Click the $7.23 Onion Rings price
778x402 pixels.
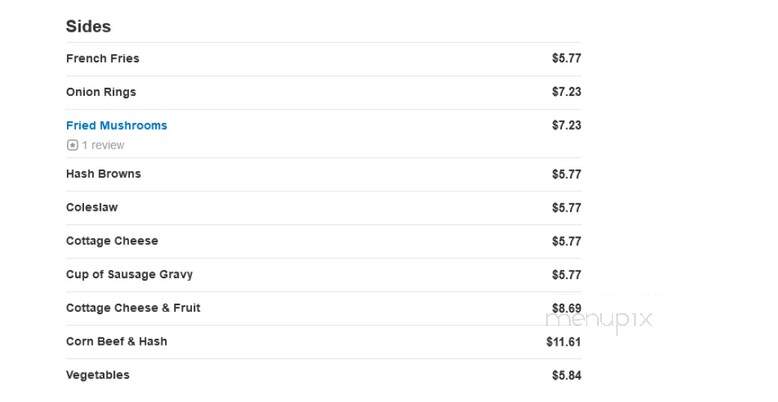[567, 92]
